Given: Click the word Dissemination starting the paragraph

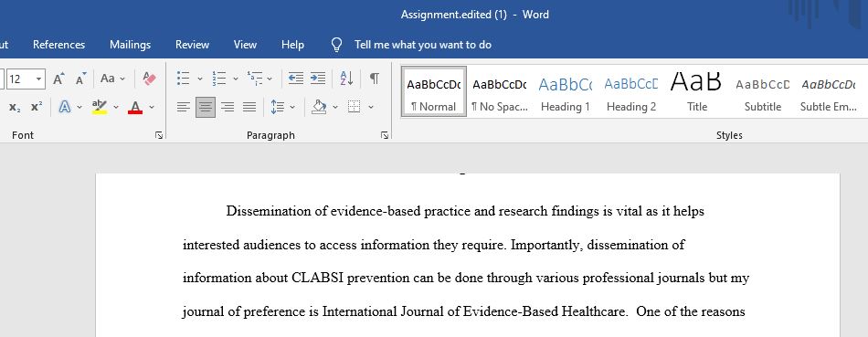Looking at the screenshot, I should point(270,211).
